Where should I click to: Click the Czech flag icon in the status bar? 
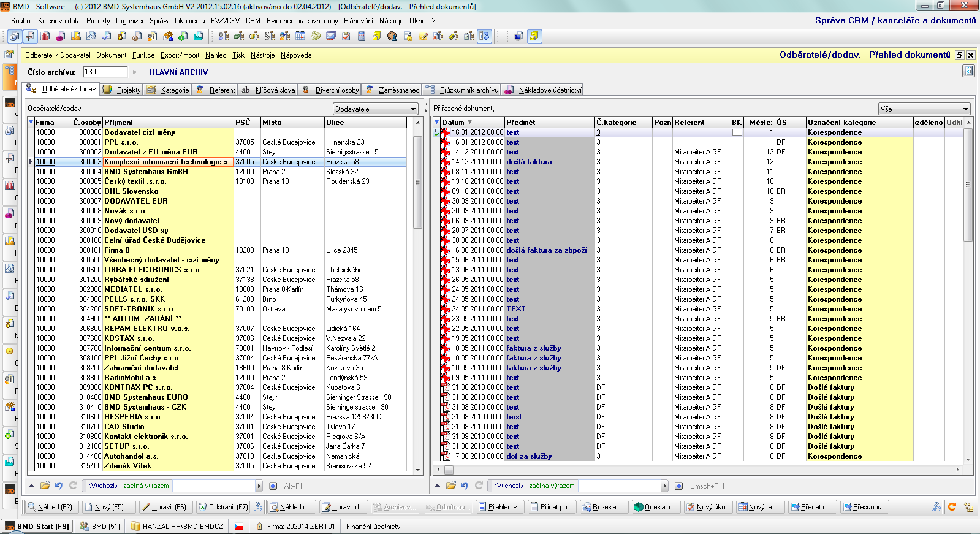(x=239, y=526)
